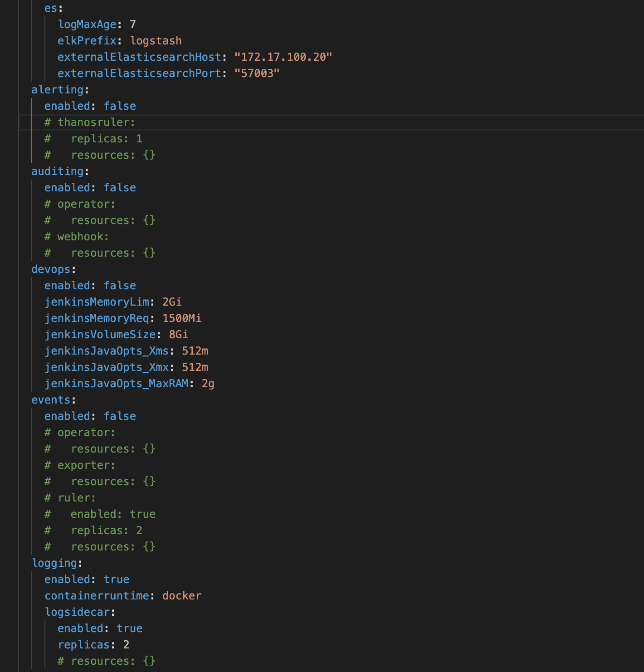Image resolution: width=644 pixels, height=672 pixels.
Task: Select the events section key
Action: click(x=50, y=399)
